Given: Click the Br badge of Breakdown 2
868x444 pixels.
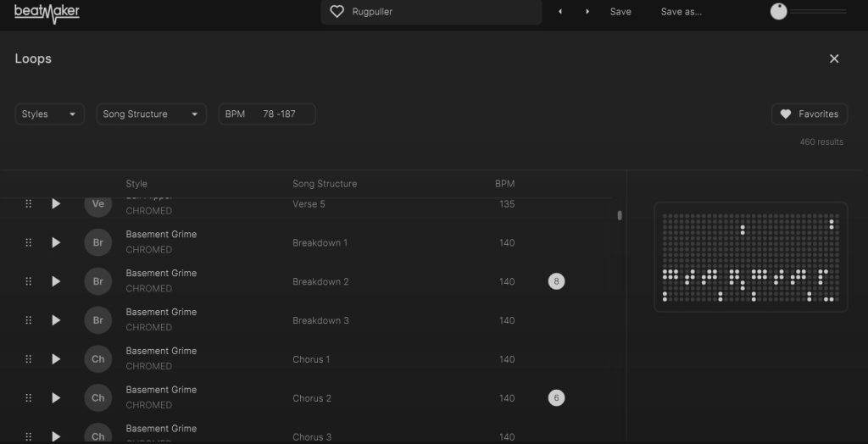Looking at the screenshot, I should pyautogui.click(x=97, y=281).
